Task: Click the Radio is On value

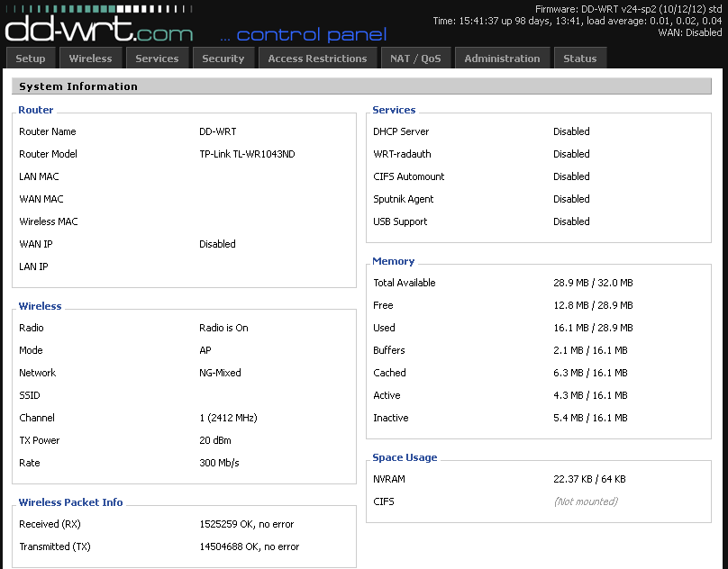Action: pyautogui.click(x=223, y=328)
